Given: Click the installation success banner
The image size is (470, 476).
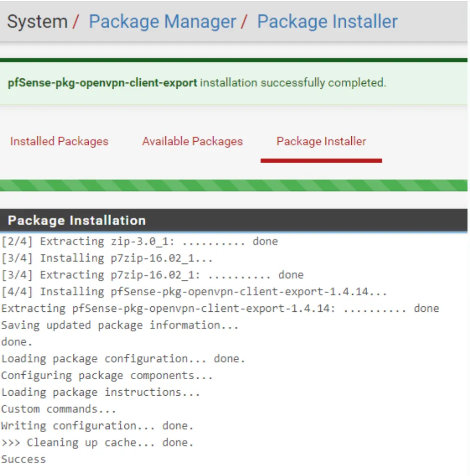Looking at the screenshot, I should [x=235, y=83].
